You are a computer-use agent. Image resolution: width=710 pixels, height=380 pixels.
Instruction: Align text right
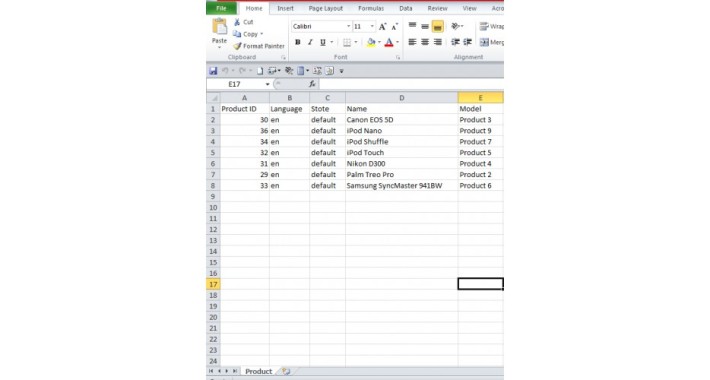pos(437,42)
